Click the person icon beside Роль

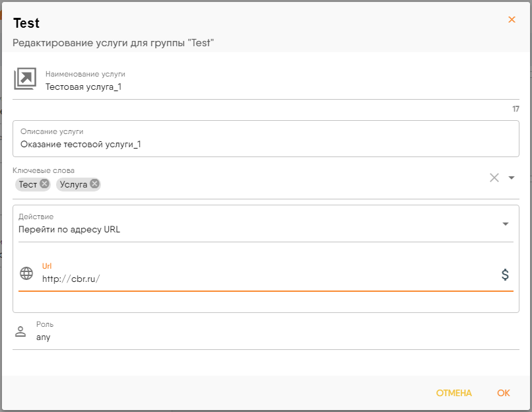click(20, 331)
